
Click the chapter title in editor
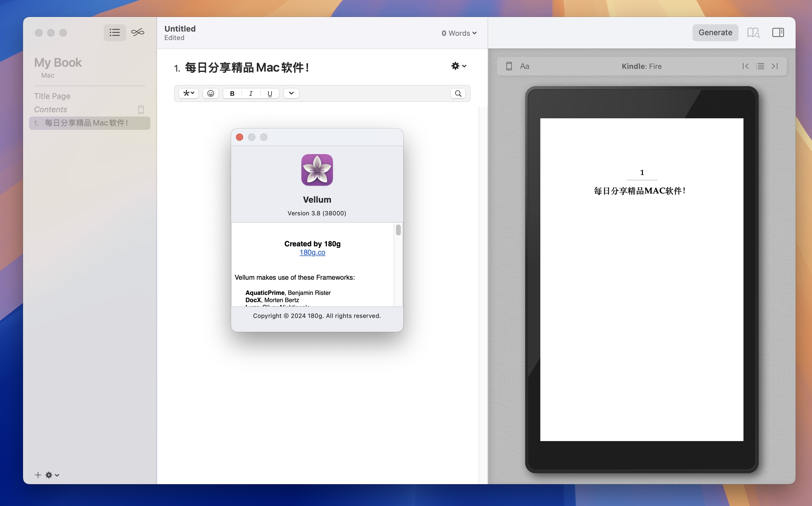click(x=247, y=68)
